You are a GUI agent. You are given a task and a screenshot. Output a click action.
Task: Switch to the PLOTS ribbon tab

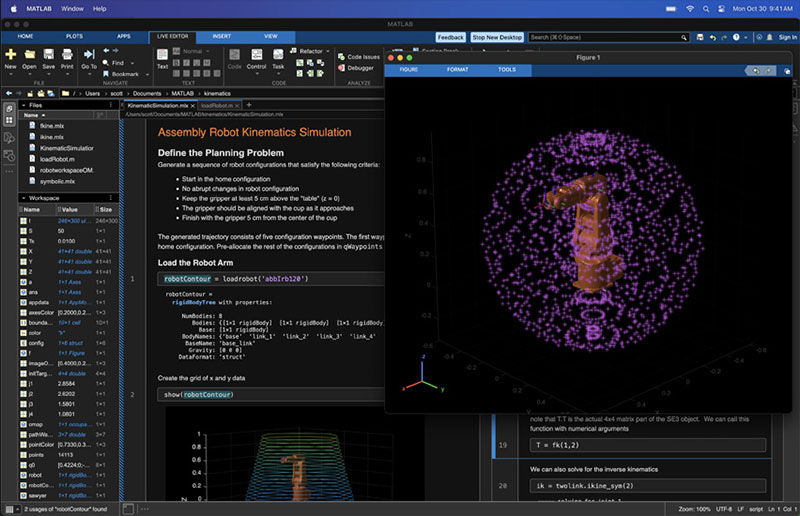(76, 36)
